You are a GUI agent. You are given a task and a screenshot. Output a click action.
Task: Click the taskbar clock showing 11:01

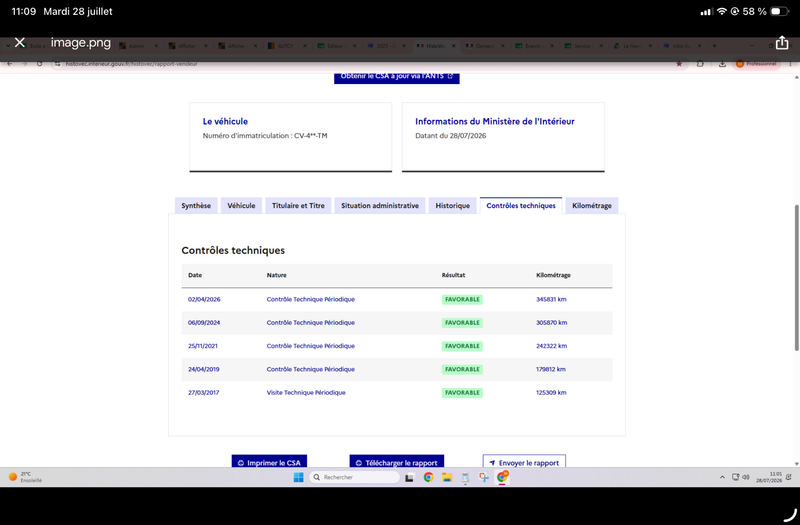tap(768, 478)
